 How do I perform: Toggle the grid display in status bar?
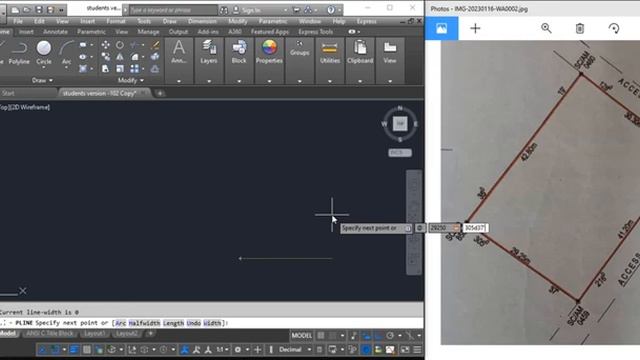(x=321, y=336)
